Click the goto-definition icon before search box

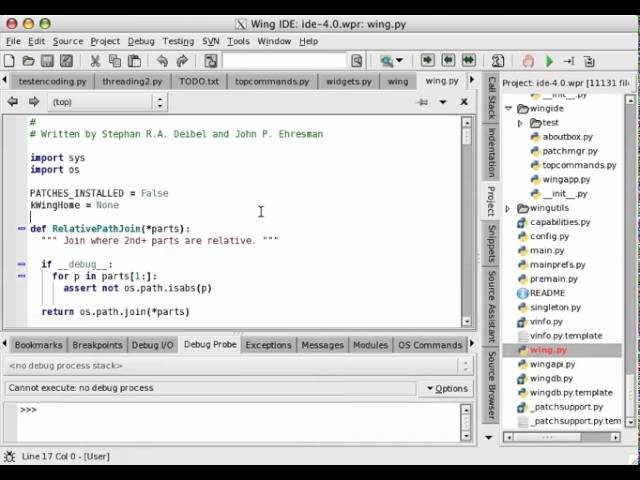click(211, 61)
